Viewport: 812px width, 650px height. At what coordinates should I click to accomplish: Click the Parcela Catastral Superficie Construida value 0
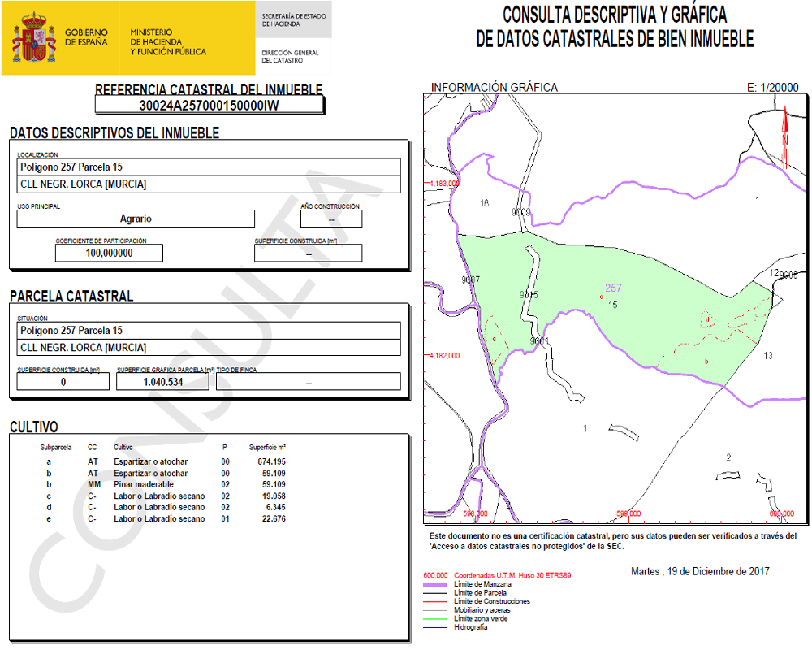click(x=63, y=382)
